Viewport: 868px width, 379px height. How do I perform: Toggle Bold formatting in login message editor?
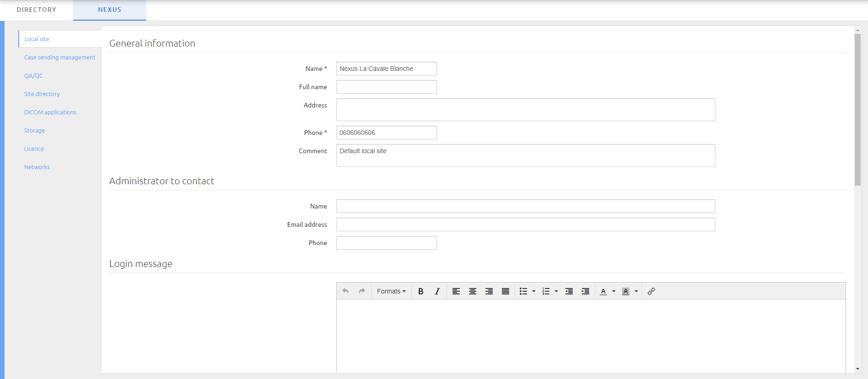[421, 291]
